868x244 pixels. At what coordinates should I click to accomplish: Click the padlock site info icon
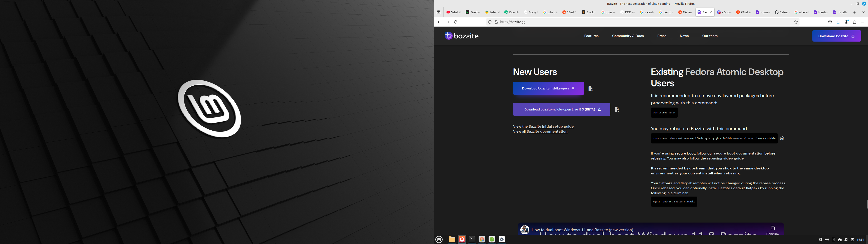click(496, 22)
